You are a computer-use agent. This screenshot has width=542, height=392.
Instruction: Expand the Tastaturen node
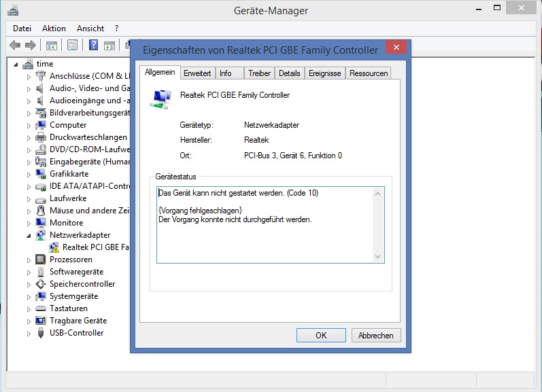(x=29, y=309)
